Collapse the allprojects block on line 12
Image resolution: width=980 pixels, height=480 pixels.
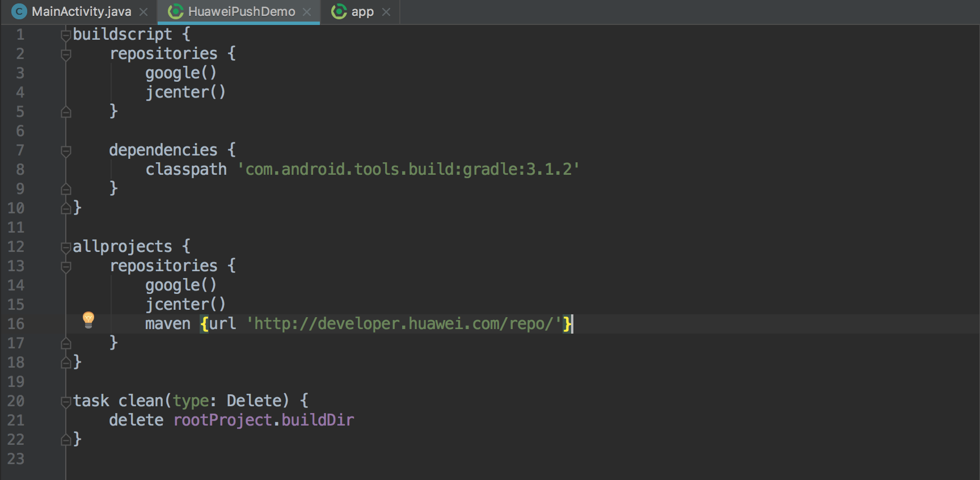tap(66, 247)
